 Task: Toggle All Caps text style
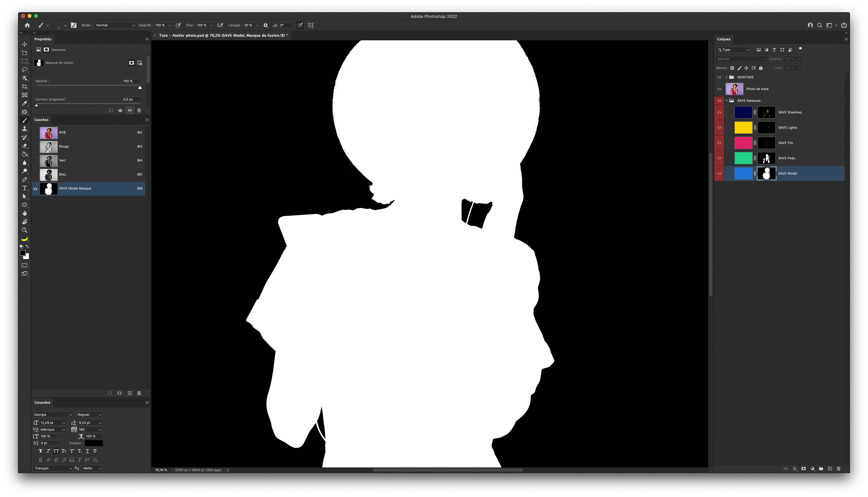(x=56, y=451)
